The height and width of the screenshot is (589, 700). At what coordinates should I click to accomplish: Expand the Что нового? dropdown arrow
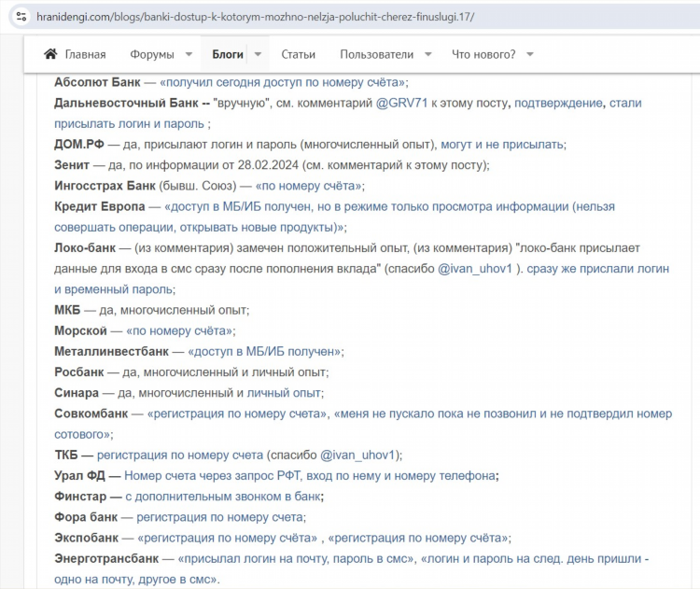[x=530, y=54]
